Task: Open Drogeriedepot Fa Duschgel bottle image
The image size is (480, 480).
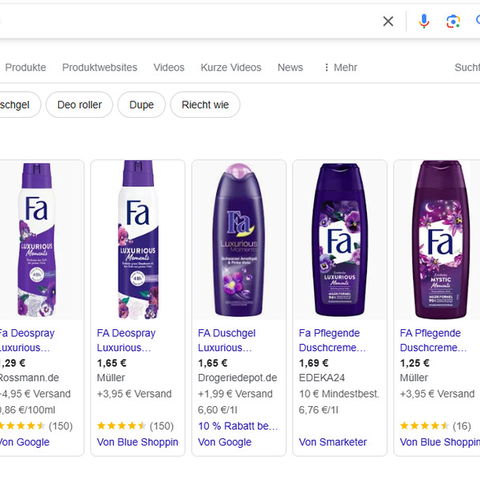Action: pyautogui.click(x=239, y=240)
